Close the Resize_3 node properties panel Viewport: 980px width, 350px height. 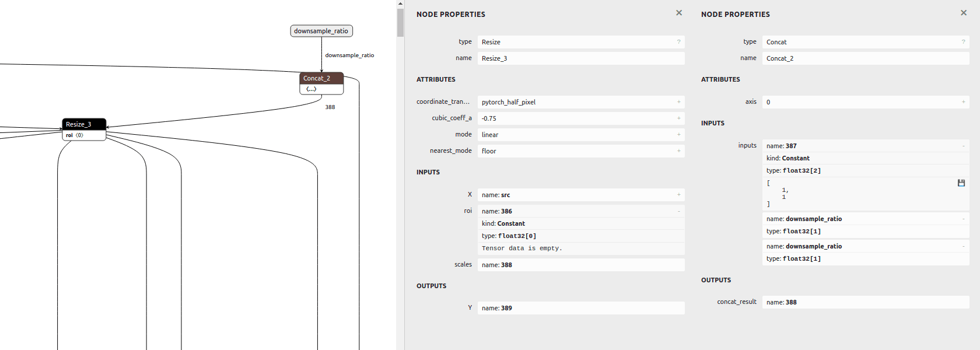679,13
